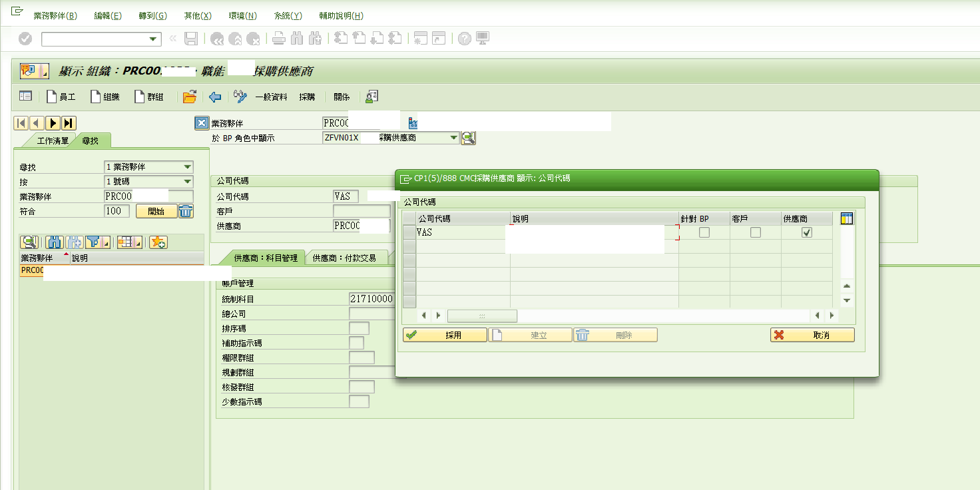Screen dimensions: 980x490
Task: Switch to 供應商：付款交易 tab
Action: click(x=345, y=258)
